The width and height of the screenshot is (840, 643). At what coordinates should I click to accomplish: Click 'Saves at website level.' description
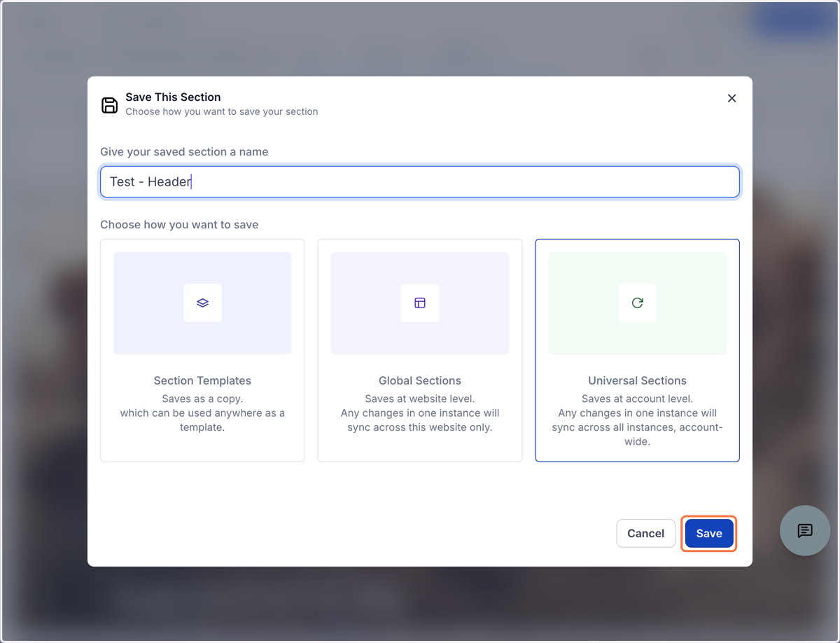[420, 399]
